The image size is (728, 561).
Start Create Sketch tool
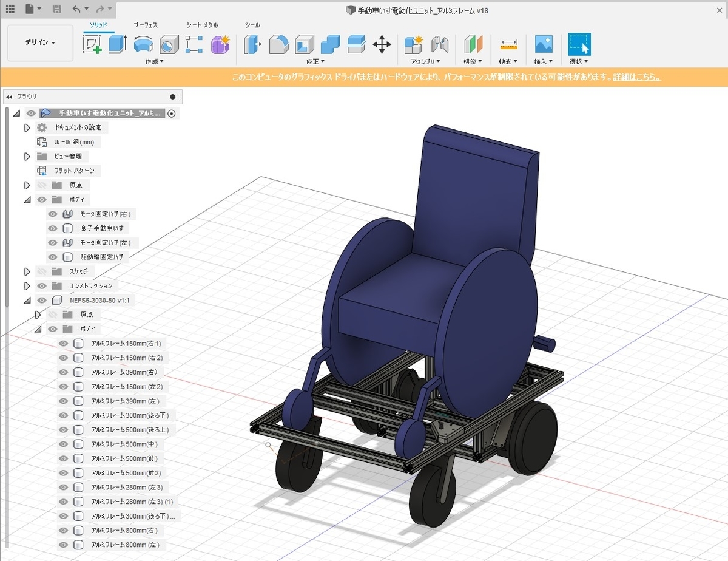coord(92,44)
